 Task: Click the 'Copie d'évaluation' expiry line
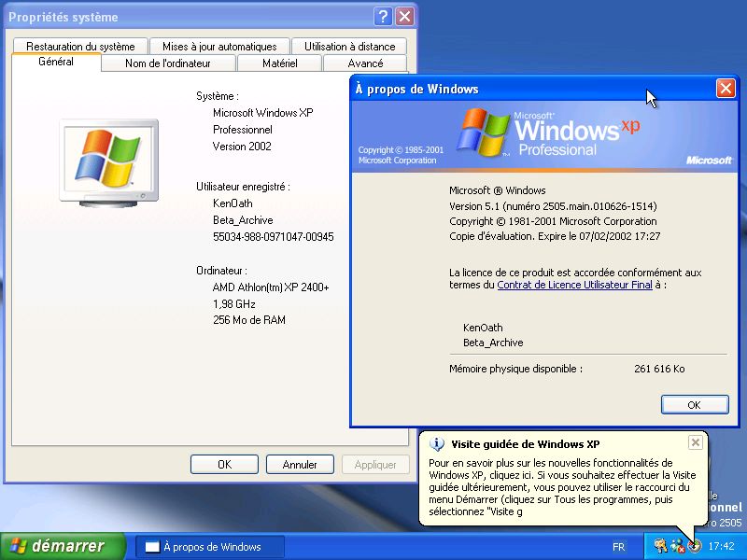click(555, 236)
